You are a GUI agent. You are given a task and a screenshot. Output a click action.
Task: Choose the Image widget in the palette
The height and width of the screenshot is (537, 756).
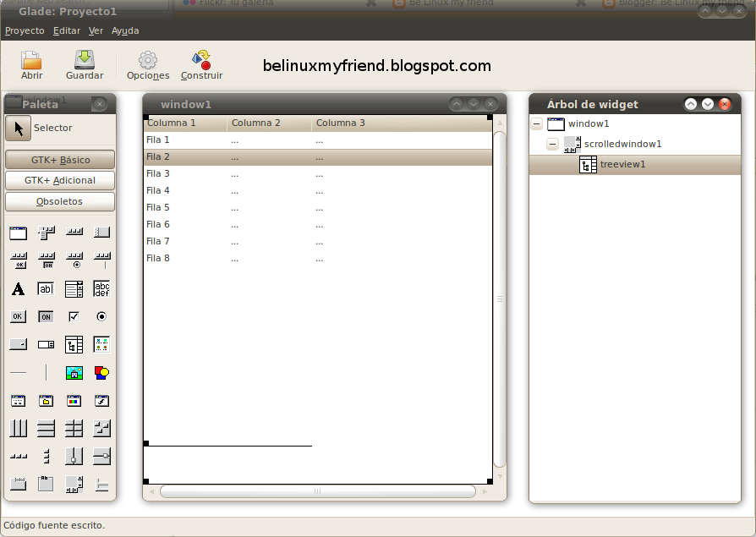point(74,372)
